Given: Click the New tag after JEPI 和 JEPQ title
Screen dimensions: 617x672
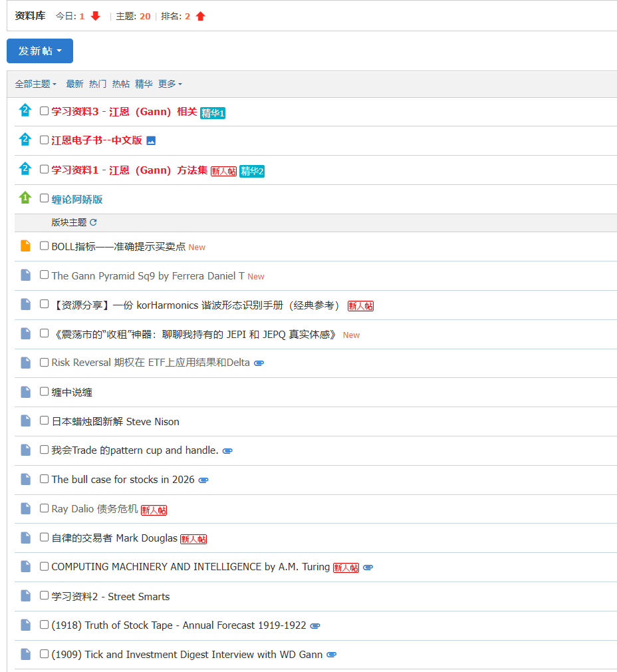Looking at the screenshot, I should pyautogui.click(x=351, y=335).
